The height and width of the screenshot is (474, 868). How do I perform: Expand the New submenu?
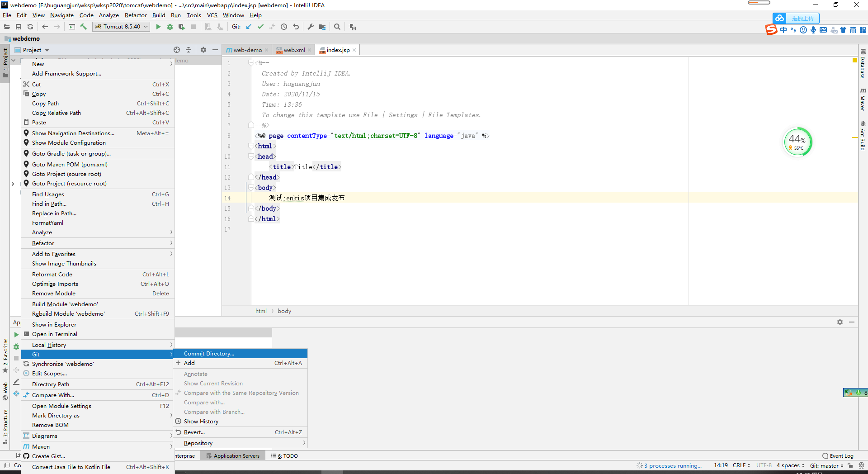tap(98, 64)
